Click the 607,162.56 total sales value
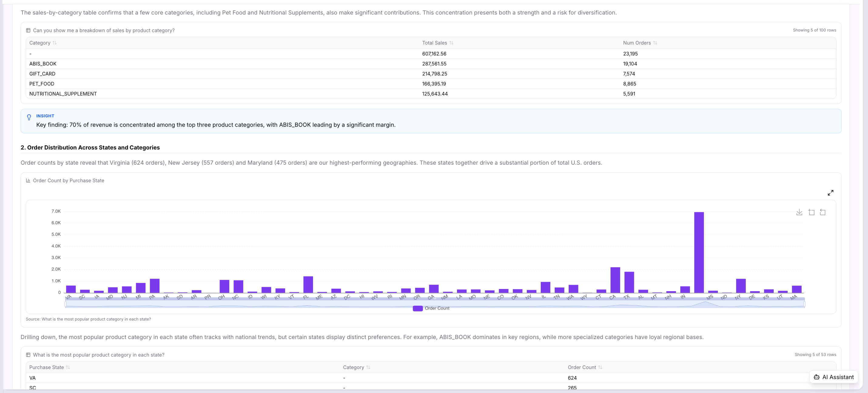 click(x=434, y=54)
